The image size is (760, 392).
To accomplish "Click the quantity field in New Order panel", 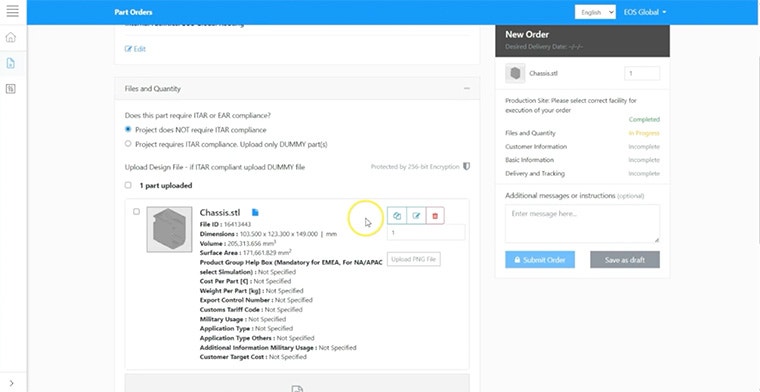I will (x=642, y=73).
